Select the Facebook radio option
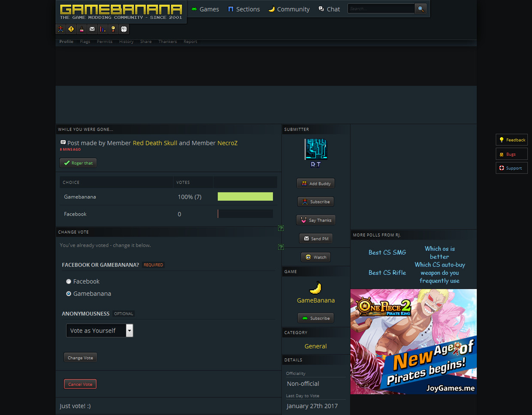This screenshot has height=415, width=532. pos(69,282)
